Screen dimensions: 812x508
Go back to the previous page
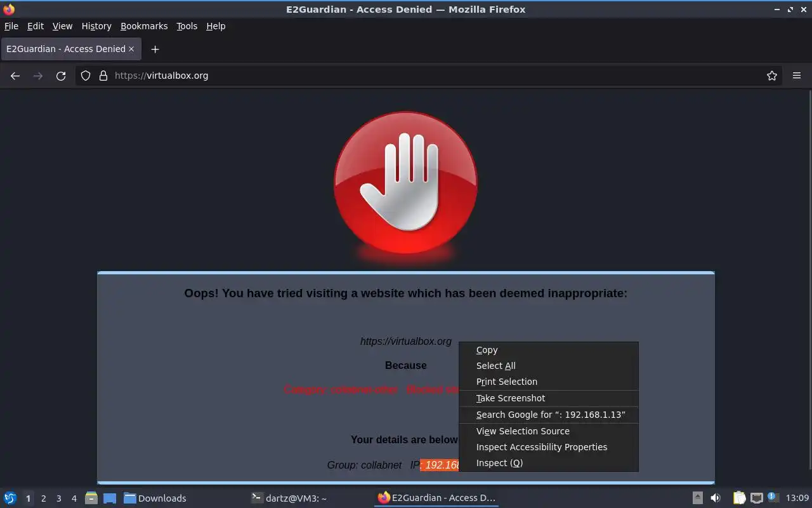click(x=15, y=76)
